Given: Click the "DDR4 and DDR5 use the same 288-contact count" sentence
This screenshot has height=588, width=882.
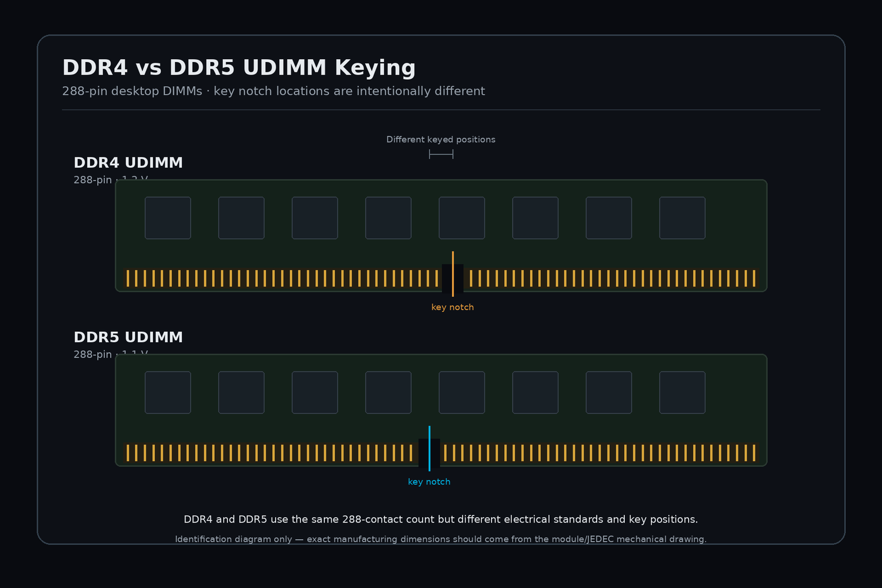Looking at the screenshot, I should [441, 520].
